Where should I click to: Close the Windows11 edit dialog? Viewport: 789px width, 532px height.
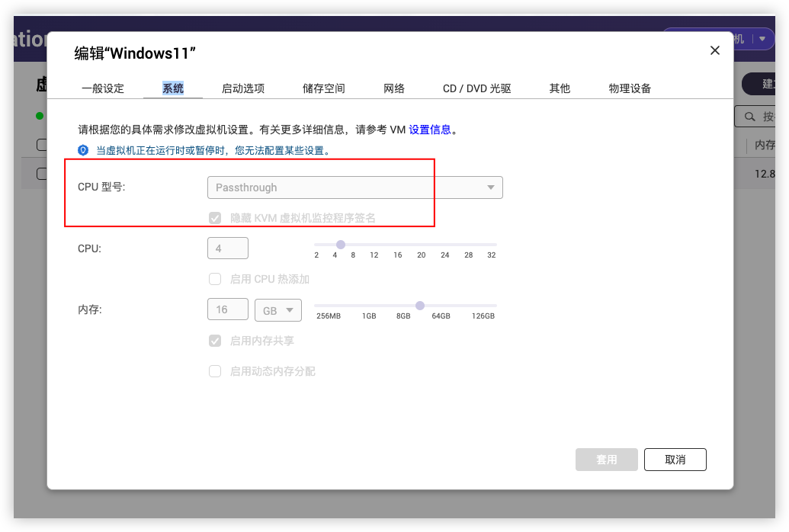[x=714, y=50]
